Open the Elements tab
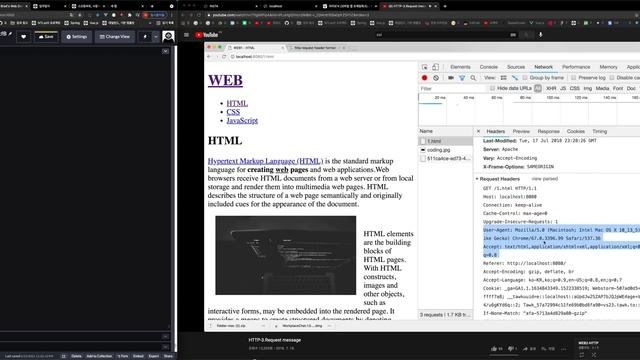 click(460, 67)
